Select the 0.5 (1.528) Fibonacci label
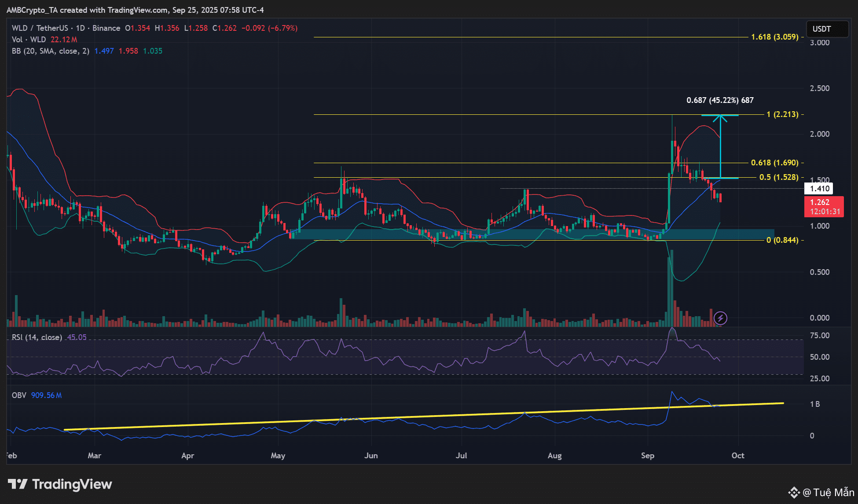Screen dimensions: 858x504 point(779,177)
